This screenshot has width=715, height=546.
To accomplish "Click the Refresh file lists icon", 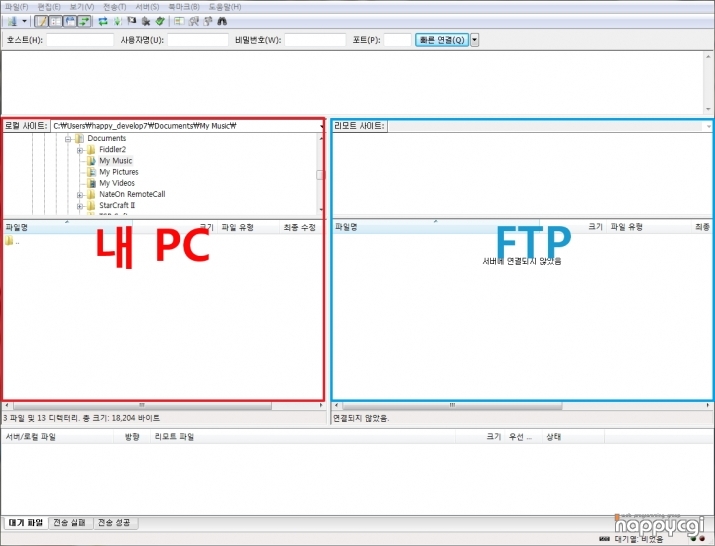I will 103,21.
